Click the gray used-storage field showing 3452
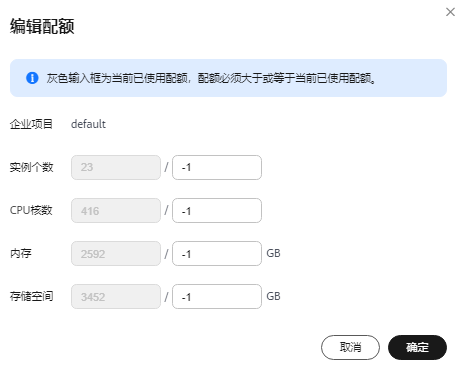Viewport: 463px width, 371px height. point(116,296)
